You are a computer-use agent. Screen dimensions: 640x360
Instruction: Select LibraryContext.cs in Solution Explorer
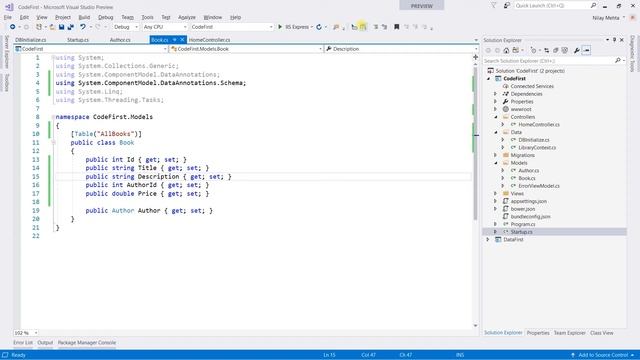tap(537, 148)
